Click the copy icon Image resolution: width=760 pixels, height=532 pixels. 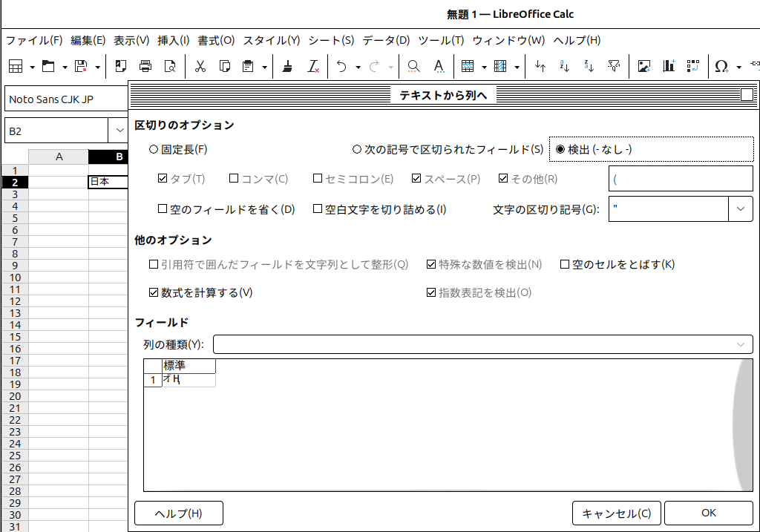[224, 66]
